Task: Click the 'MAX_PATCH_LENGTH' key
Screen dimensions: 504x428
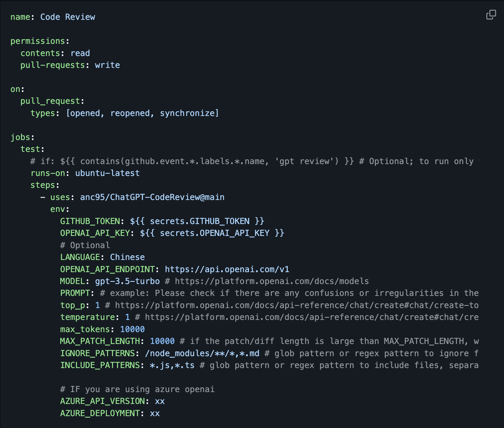Action: [100, 341]
